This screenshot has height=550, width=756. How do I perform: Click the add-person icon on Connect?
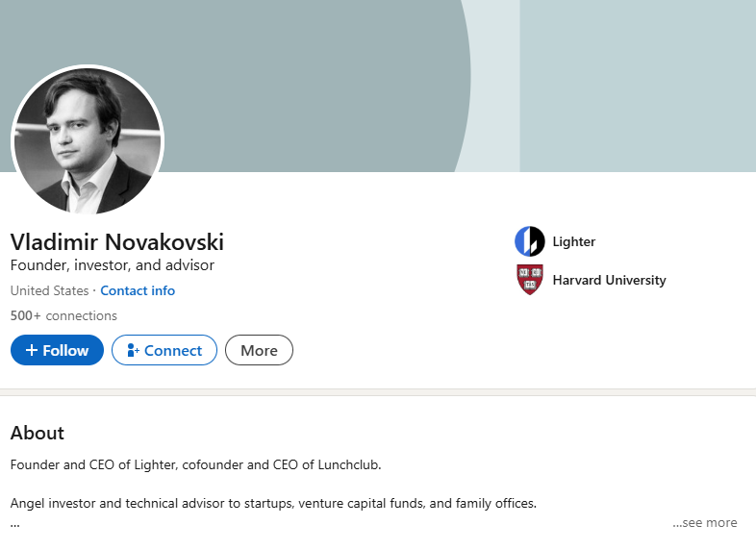pos(133,351)
